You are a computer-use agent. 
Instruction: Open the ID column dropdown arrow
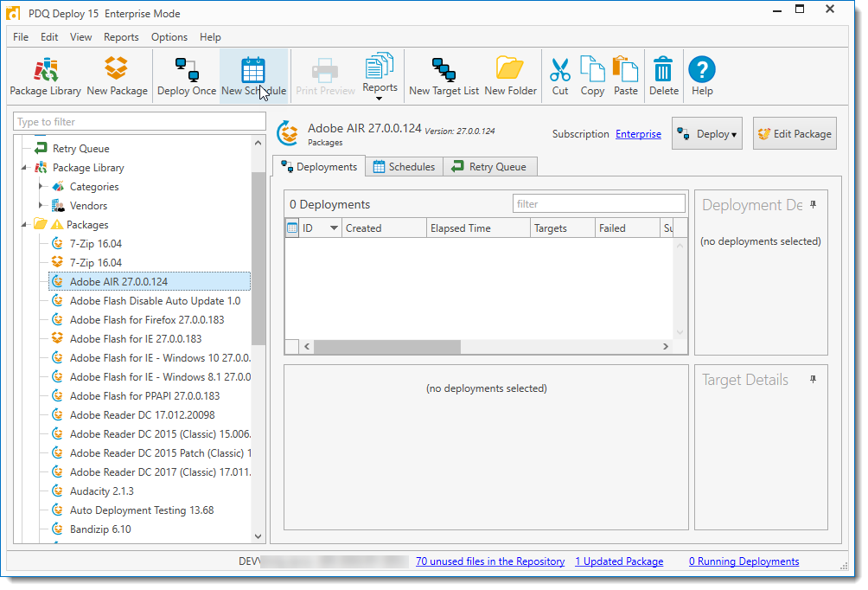click(x=334, y=228)
